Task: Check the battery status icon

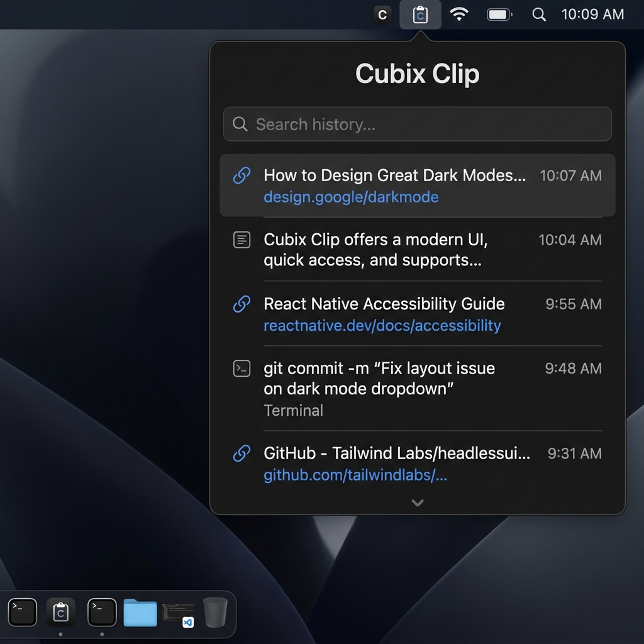Action: pos(499,15)
